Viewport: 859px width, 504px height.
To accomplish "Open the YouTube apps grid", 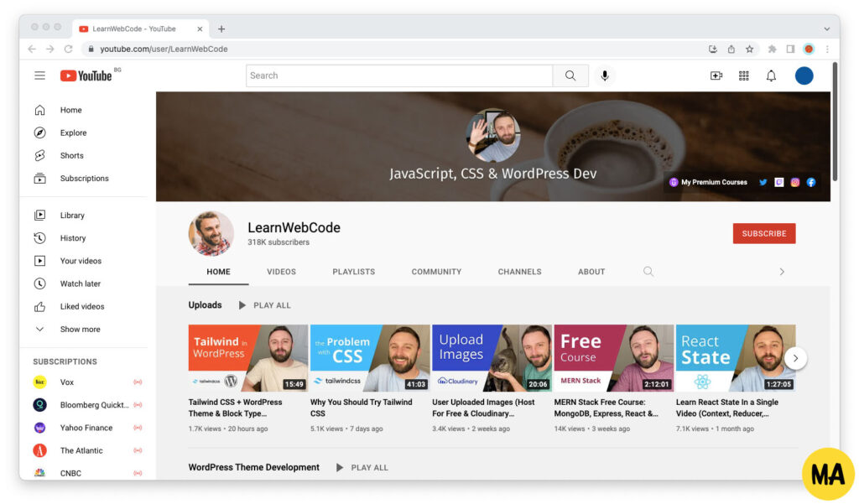I will [x=743, y=75].
